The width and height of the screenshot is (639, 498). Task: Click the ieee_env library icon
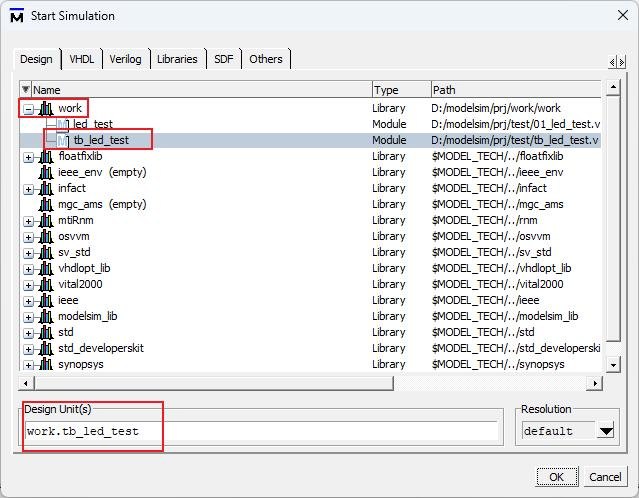point(46,172)
